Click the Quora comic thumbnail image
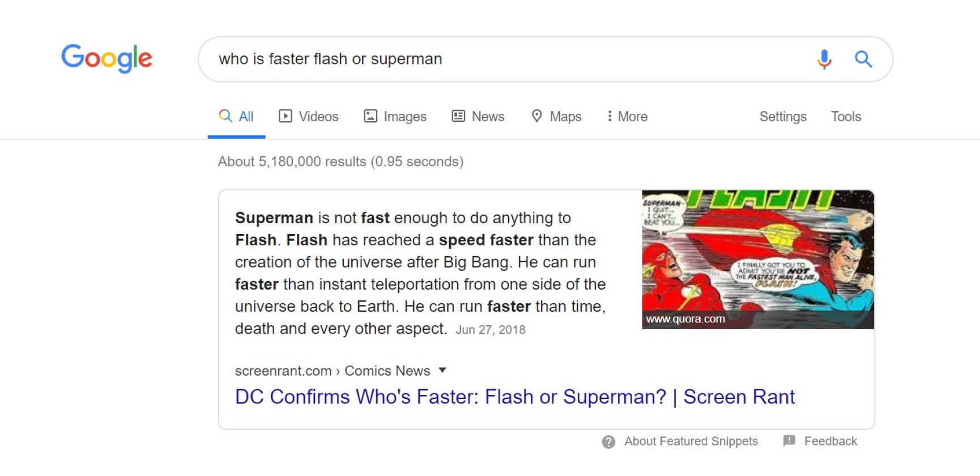Screen dimensions: 980x476 tap(757, 260)
